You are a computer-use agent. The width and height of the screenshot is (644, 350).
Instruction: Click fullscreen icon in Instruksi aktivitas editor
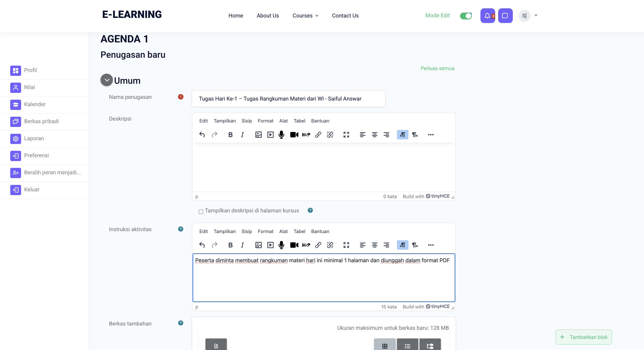click(346, 245)
